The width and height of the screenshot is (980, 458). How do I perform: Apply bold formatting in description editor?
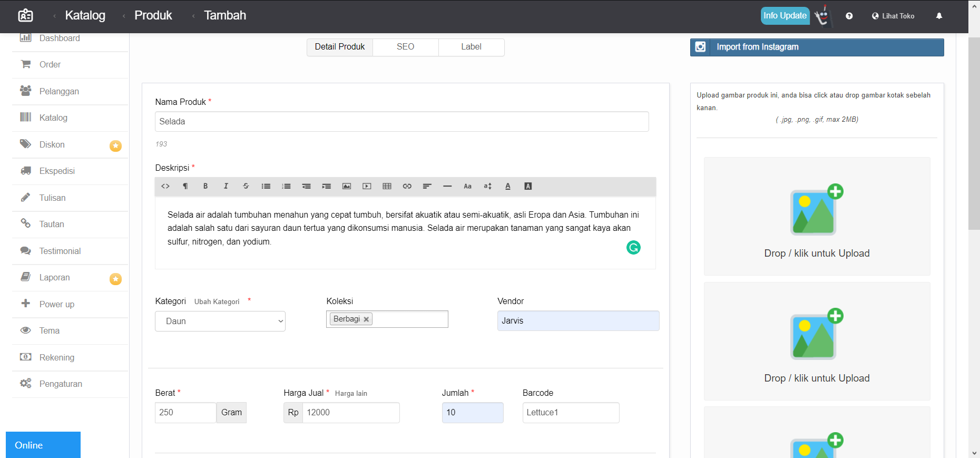pos(205,186)
